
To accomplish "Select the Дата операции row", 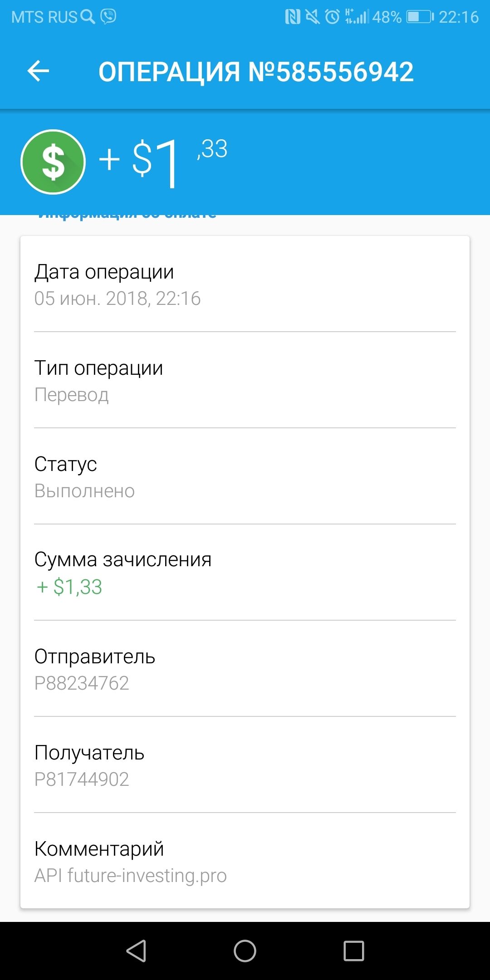I will pos(245,284).
